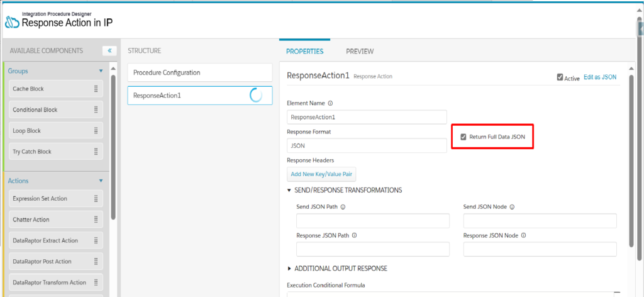The width and height of the screenshot is (644, 297).
Task: Grab the Loop Block drag handle
Action: (96, 131)
